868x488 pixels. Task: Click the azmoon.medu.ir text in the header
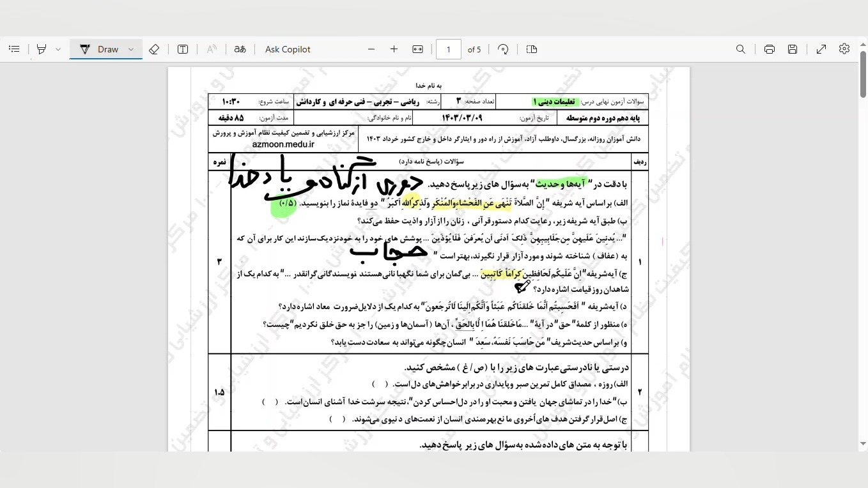(283, 144)
